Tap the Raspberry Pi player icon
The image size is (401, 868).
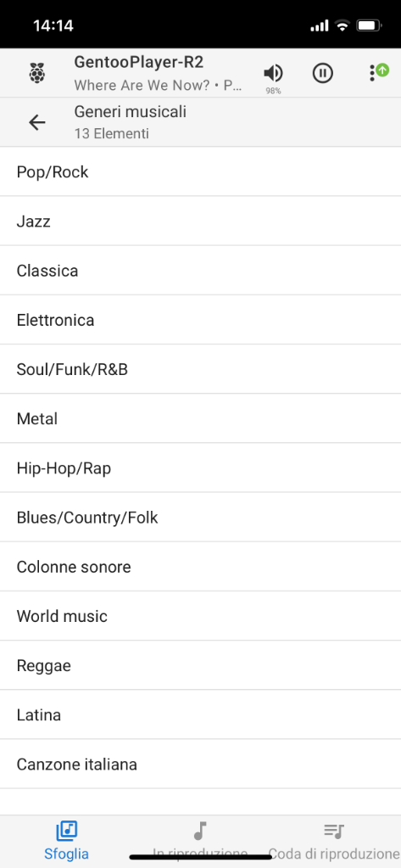[37, 73]
